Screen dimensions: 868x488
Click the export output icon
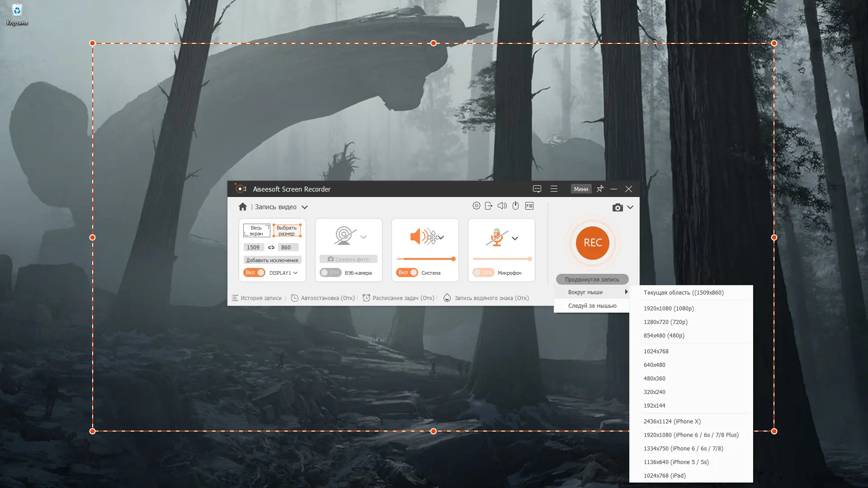point(489,206)
